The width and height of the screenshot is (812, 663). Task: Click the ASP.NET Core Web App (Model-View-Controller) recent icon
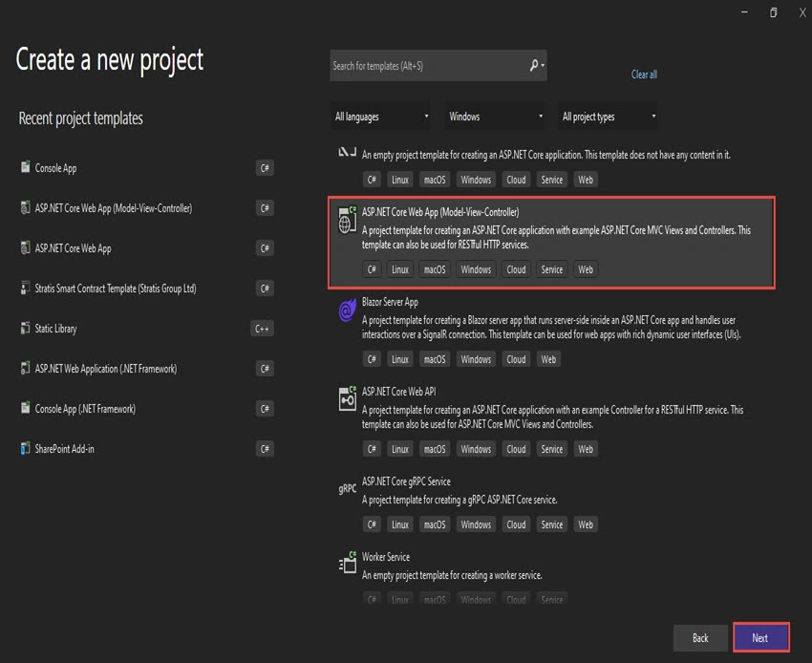point(25,207)
